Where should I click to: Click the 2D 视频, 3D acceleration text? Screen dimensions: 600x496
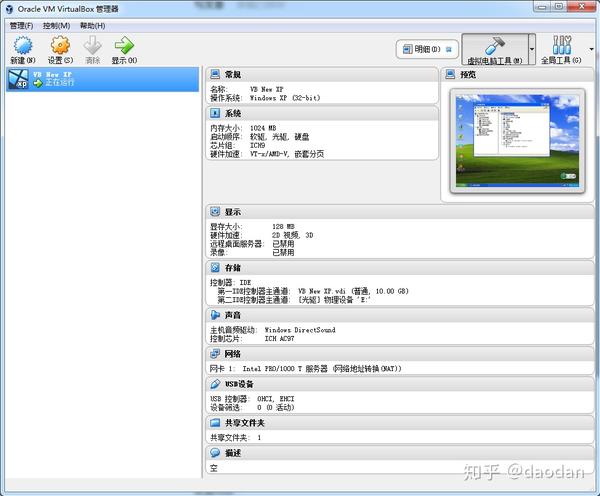293,235
